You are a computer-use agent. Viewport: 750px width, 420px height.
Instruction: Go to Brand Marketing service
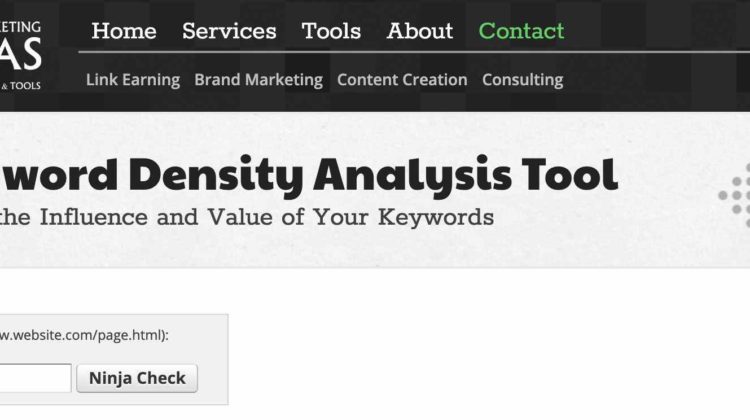258,80
